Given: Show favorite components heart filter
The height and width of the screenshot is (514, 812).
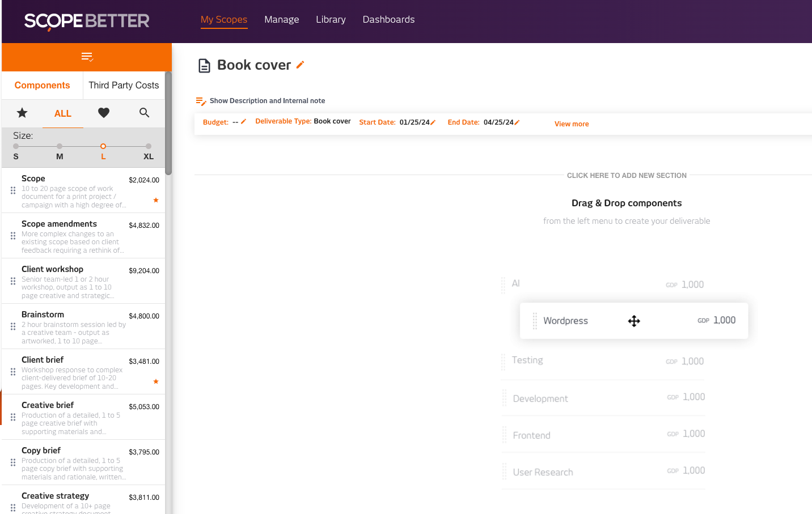Looking at the screenshot, I should pos(104,113).
